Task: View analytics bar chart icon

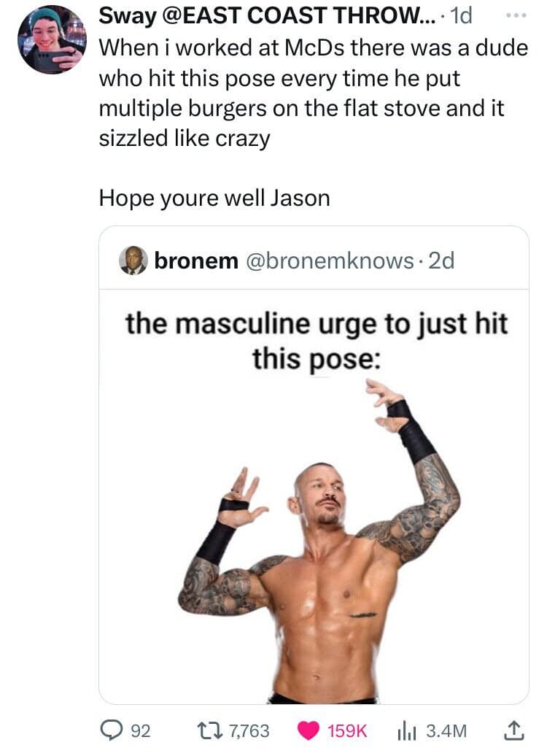Action: 406,731
